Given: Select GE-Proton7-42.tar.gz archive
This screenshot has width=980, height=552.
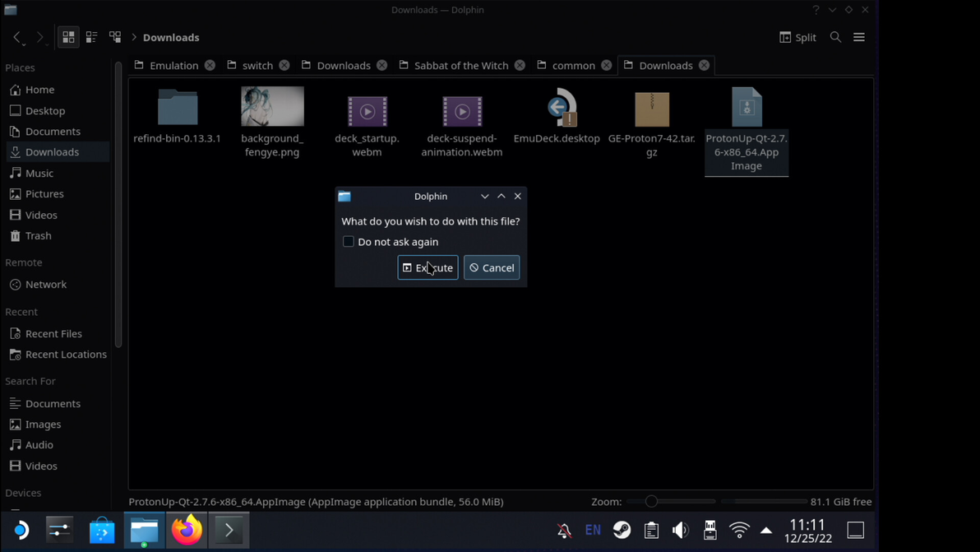Looking at the screenshot, I should [652, 123].
